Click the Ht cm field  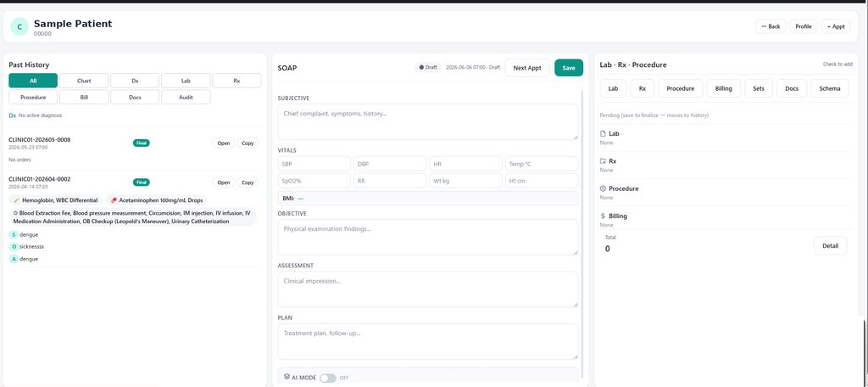[x=542, y=181]
